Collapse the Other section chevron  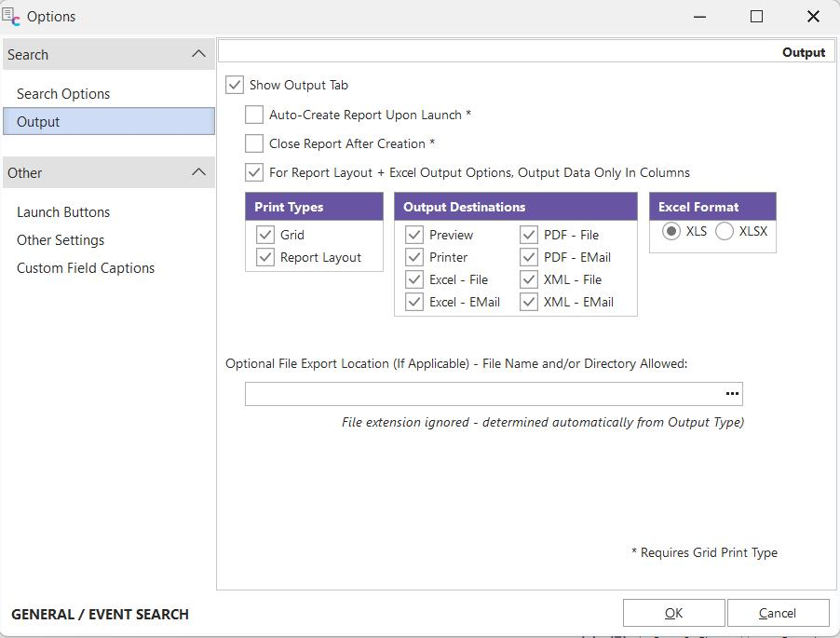[x=198, y=172]
